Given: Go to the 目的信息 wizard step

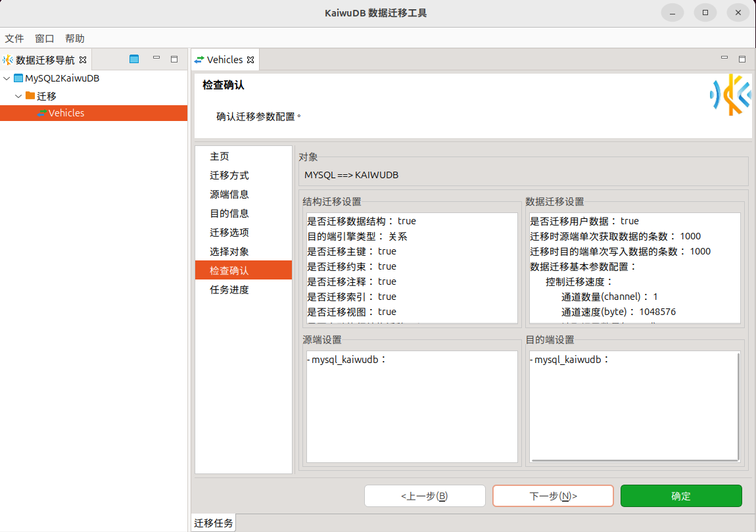Looking at the screenshot, I should pyautogui.click(x=243, y=214).
